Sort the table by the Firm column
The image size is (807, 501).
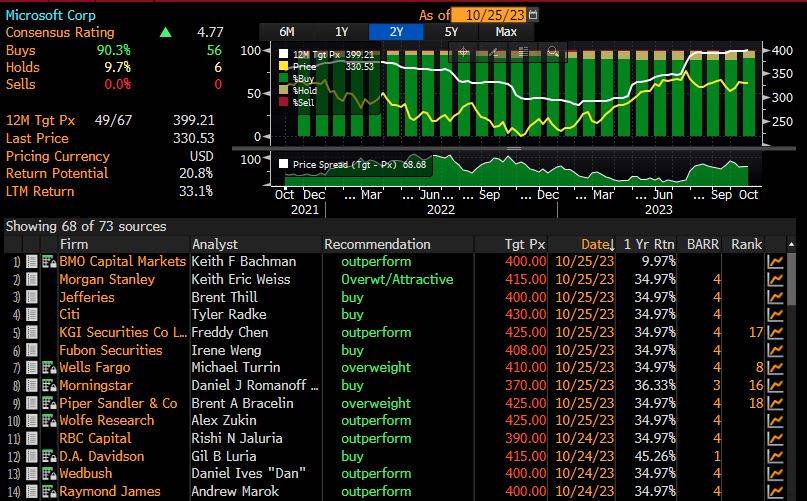pos(74,244)
